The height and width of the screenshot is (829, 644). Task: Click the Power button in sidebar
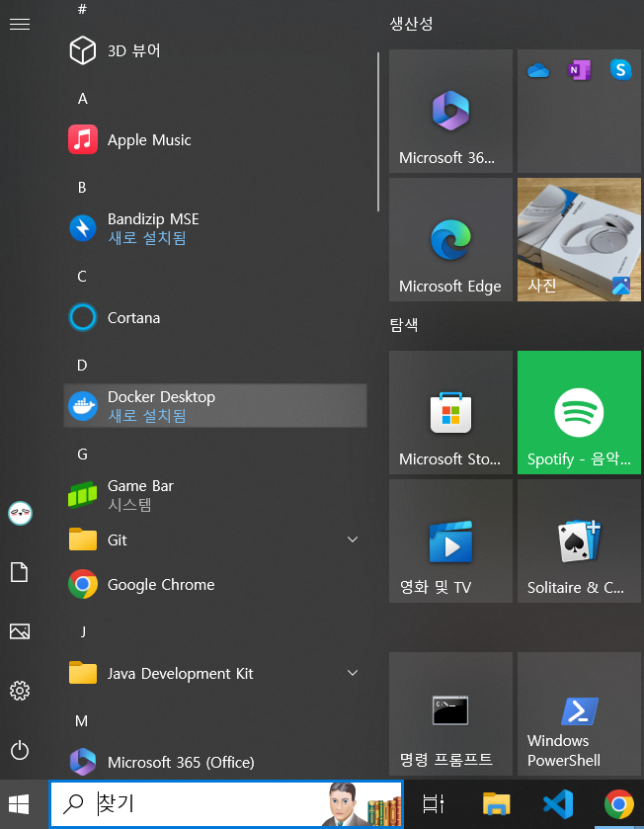(x=20, y=750)
